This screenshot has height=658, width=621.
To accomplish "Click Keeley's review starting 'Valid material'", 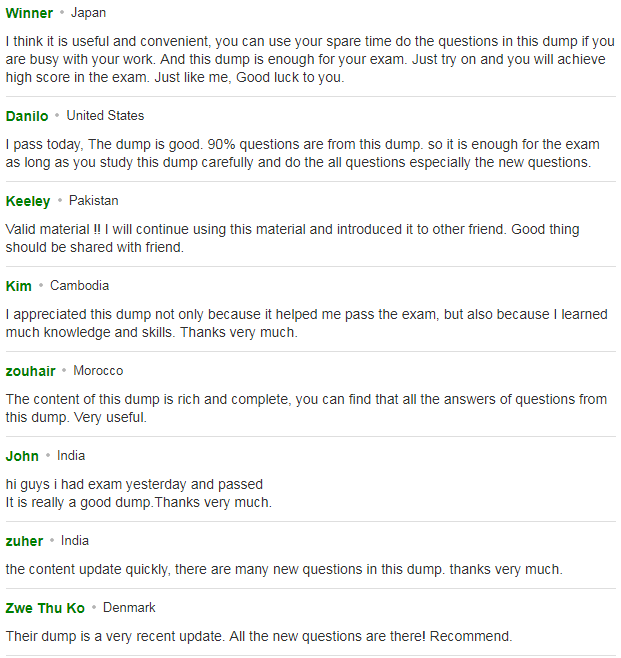I will [x=292, y=238].
